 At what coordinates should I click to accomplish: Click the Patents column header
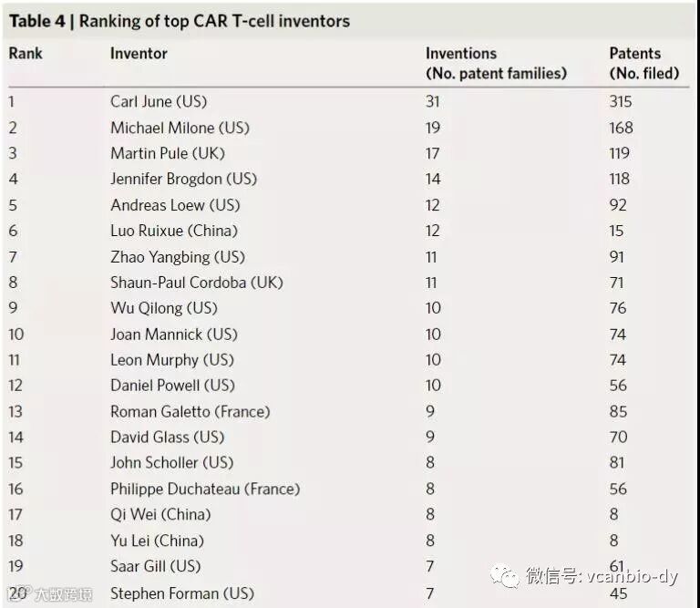[644, 63]
